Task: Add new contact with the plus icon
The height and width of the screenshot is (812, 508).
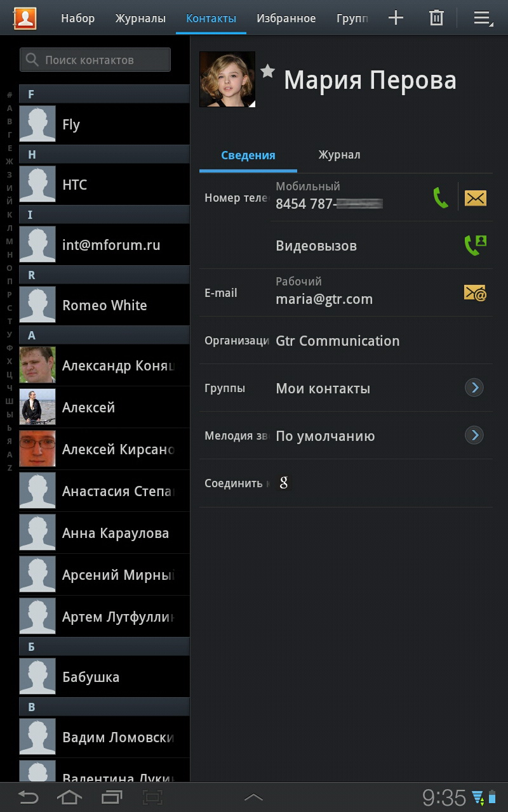Action: 396,18
